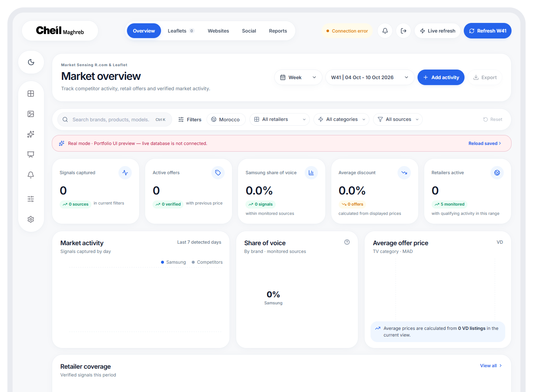
Task: Click the Export button
Action: pos(485,77)
